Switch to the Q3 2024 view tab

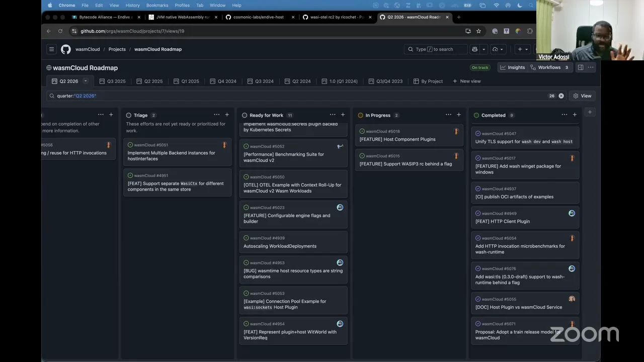coord(260,81)
